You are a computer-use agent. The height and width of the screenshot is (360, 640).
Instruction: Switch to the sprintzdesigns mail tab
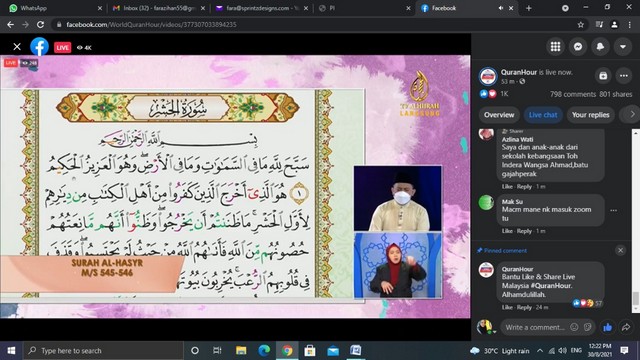(x=263, y=8)
